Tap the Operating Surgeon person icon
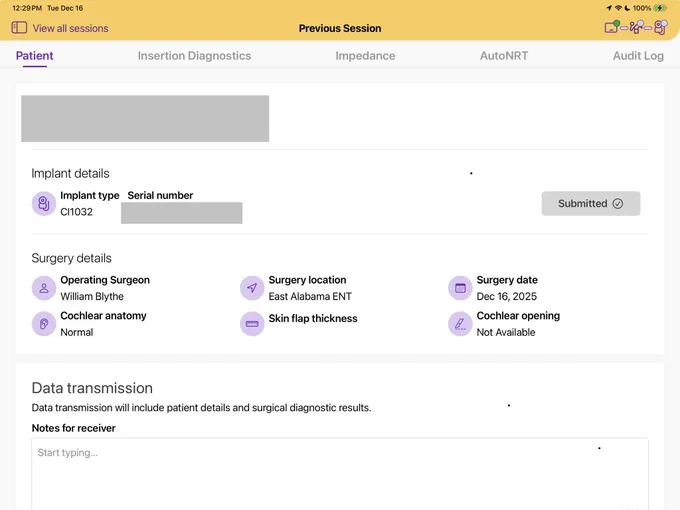Screen dimensions: 680x510 pos(44,288)
